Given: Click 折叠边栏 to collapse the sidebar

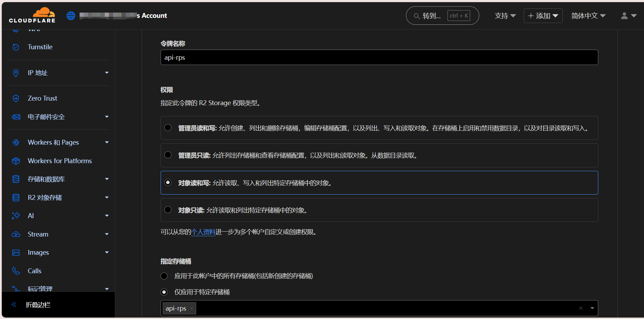Looking at the screenshot, I should click(38, 305).
